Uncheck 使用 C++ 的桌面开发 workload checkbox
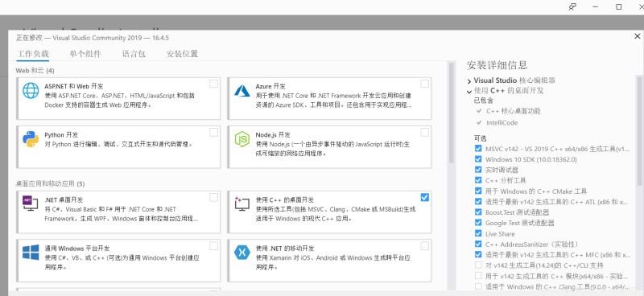This screenshot has height=296, width=644. [425, 198]
